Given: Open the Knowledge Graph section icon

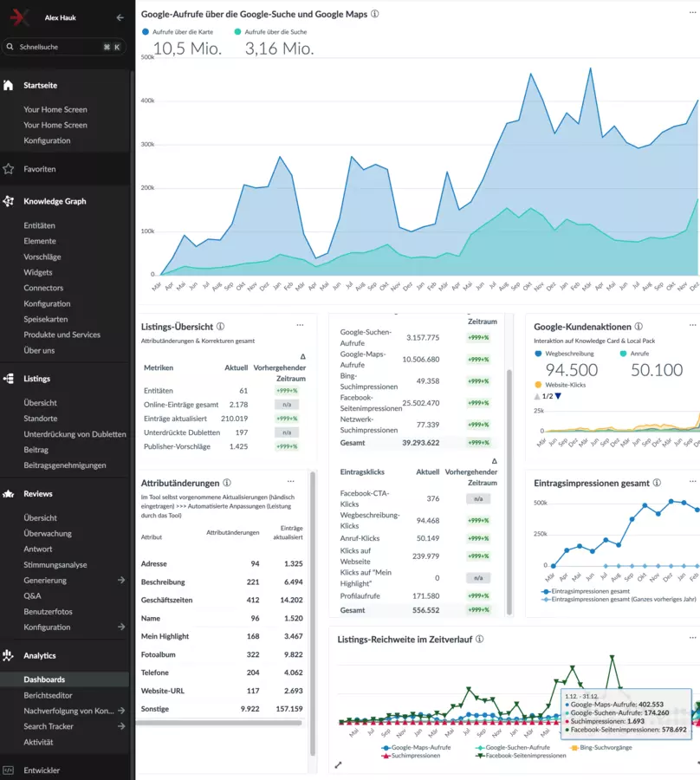Looking at the screenshot, I should (x=9, y=201).
